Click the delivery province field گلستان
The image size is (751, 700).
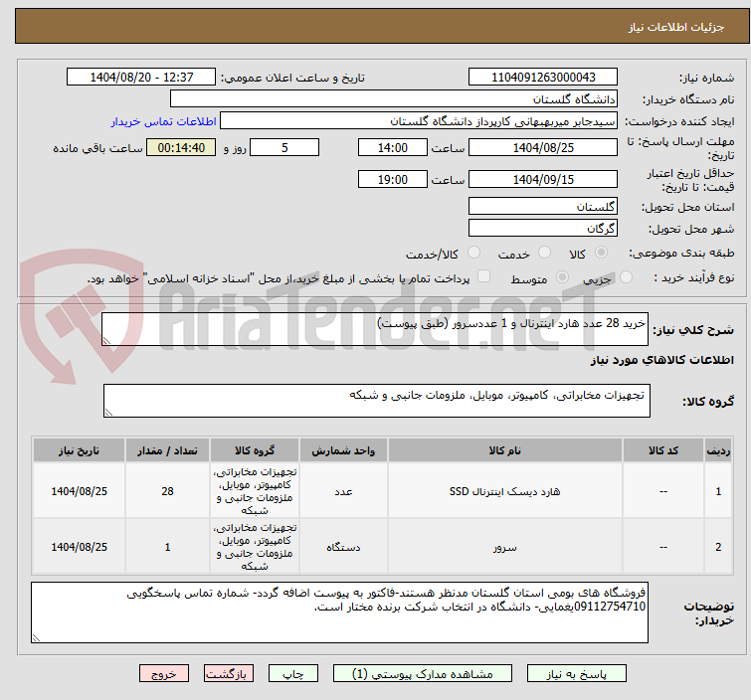(x=543, y=207)
